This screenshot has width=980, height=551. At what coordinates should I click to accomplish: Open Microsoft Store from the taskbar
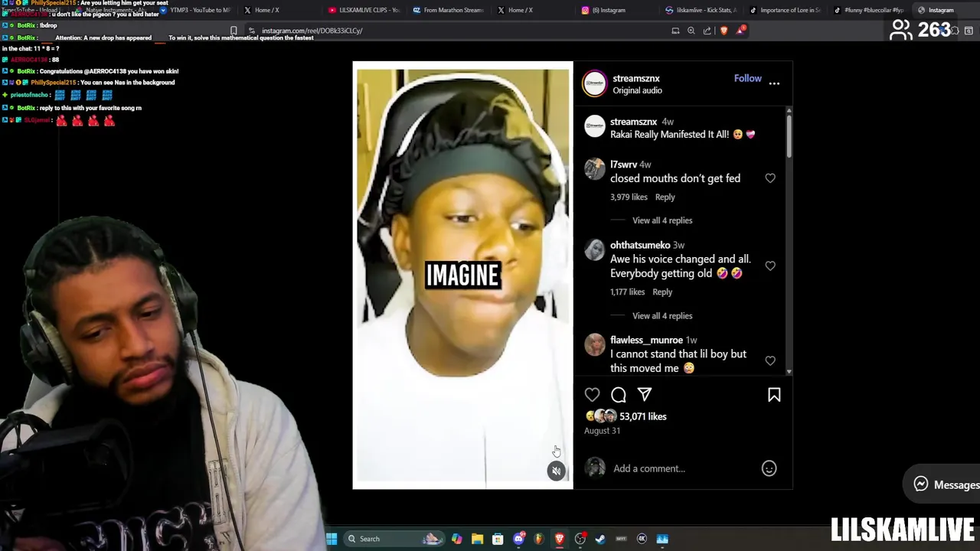coord(498,539)
